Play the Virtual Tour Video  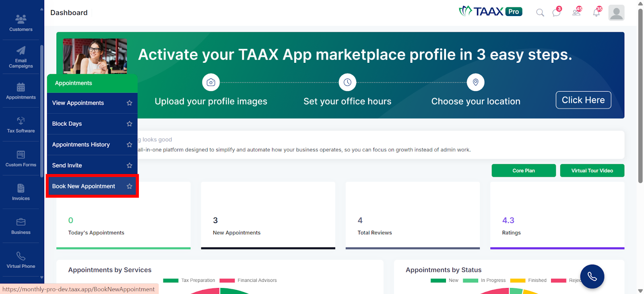(x=592, y=170)
